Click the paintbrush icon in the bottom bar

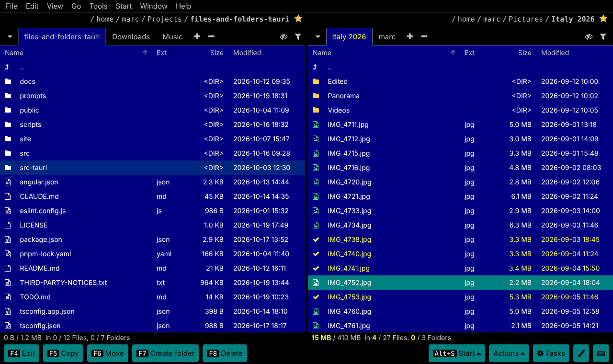coord(581,353)
